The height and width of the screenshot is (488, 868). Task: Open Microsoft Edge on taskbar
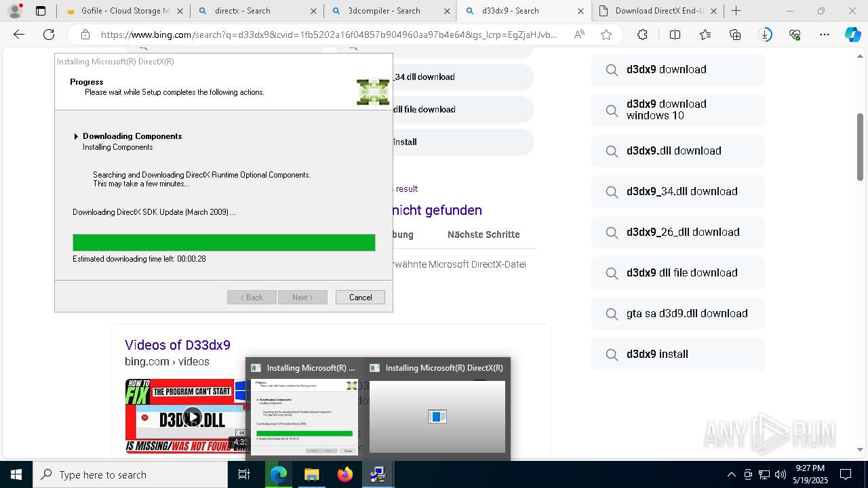click(x=279, y=474)
